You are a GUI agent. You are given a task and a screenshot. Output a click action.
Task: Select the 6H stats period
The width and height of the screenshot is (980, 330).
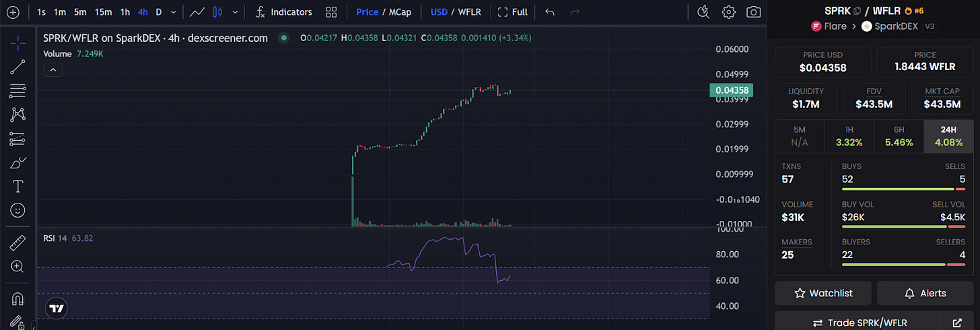pyautogui.click(x=899, y=137)
